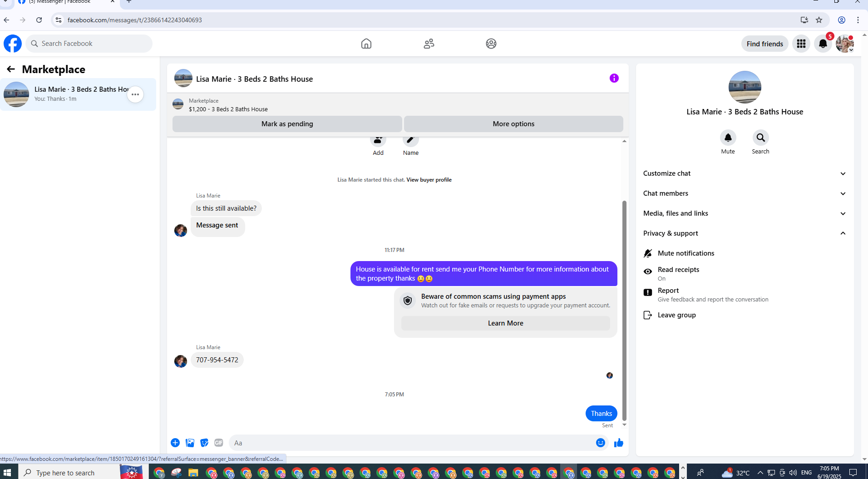The width and height of the screenshot is (868, 479).
Task: Open the More options listing menu
Action: point(513,124)
